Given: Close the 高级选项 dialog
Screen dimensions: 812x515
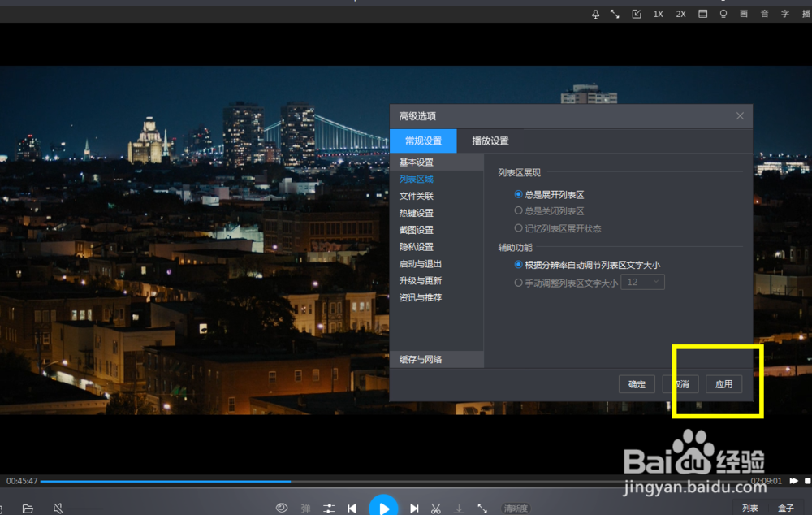Looking at the screenshot, I should click(x=740, y=116).
